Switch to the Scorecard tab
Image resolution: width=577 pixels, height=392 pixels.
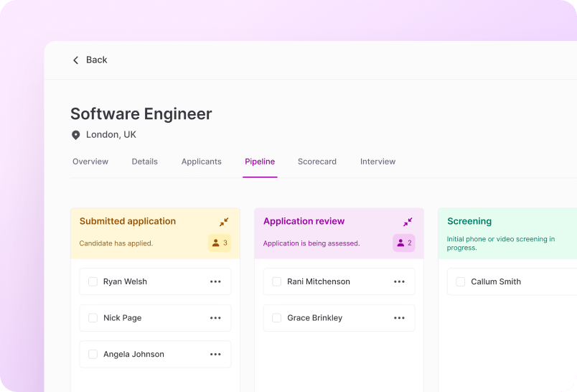click(316, 162)
